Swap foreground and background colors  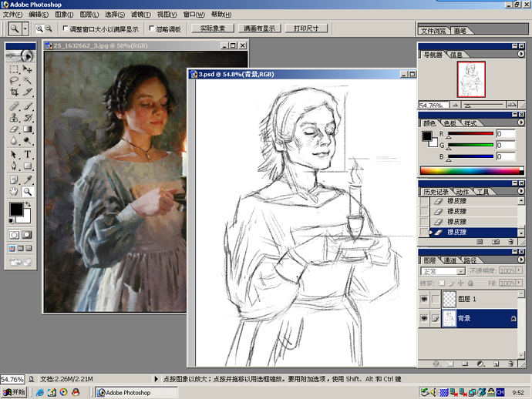[x=29, y=204]
